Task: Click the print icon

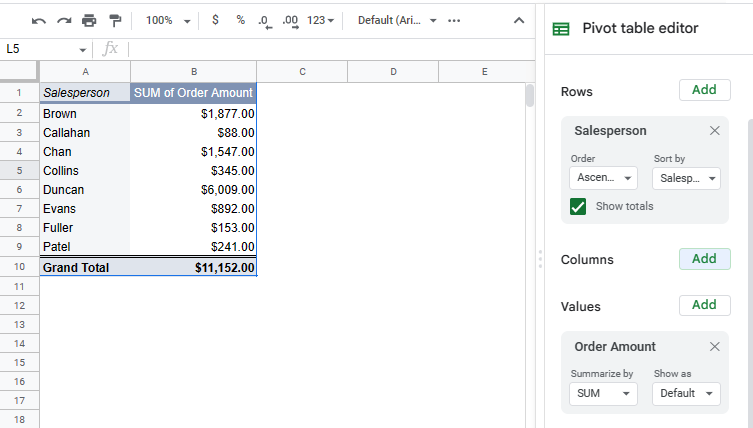Action: pos(89,20)
